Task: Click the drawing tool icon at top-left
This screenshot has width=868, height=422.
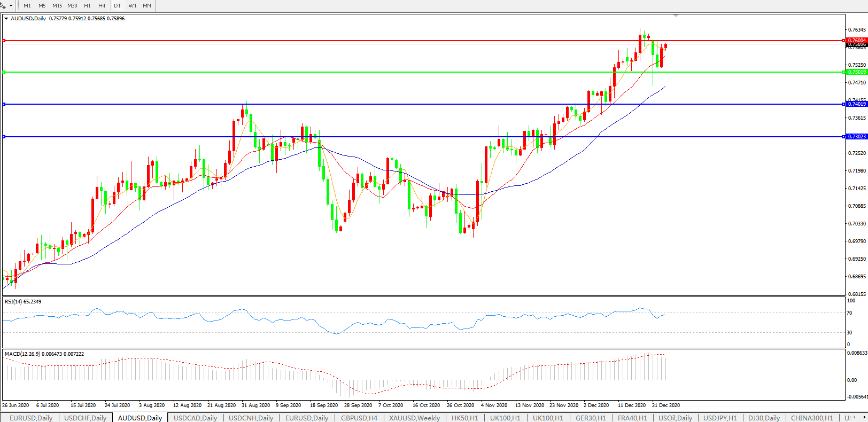Action: point(3,6)
